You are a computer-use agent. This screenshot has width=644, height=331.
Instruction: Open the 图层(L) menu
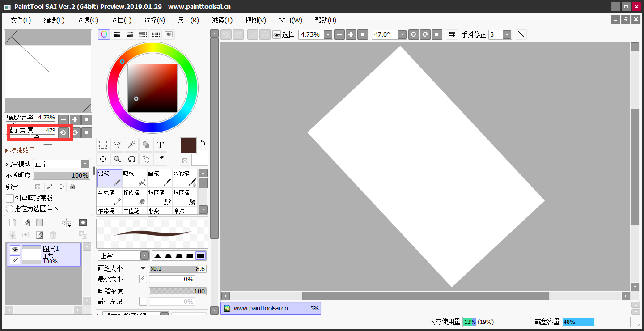121,20
